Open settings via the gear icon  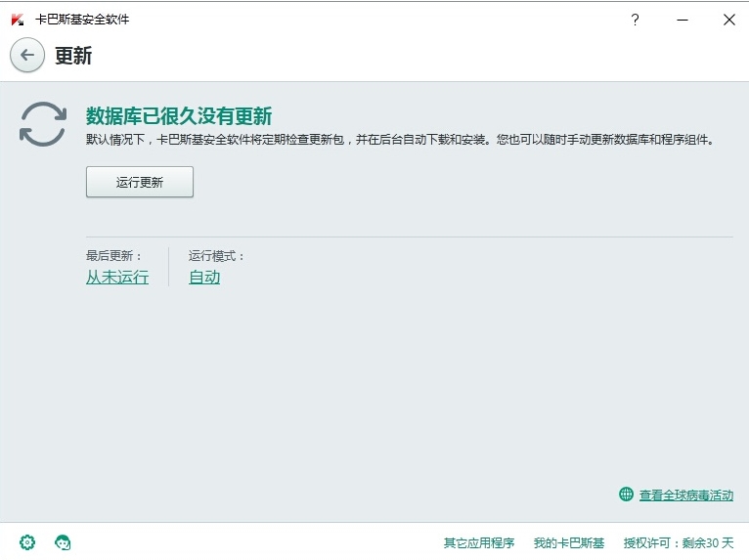pos(27,542)
